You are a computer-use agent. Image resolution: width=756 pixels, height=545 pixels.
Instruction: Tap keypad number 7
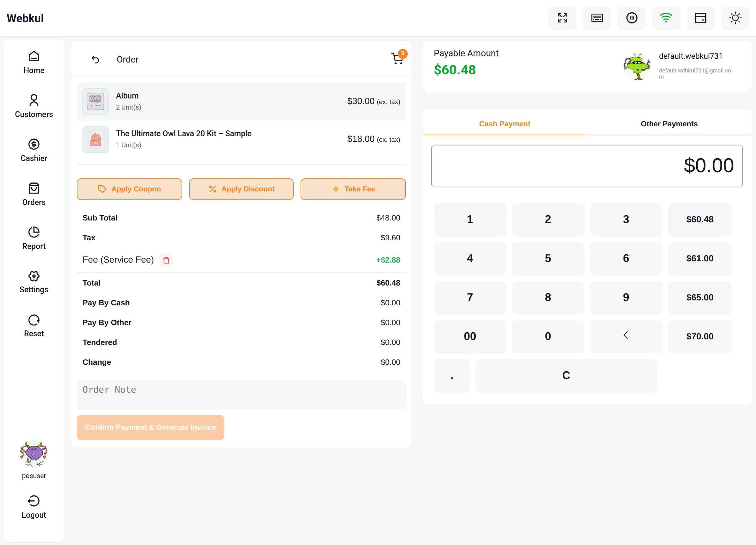[x=470, y=298]
